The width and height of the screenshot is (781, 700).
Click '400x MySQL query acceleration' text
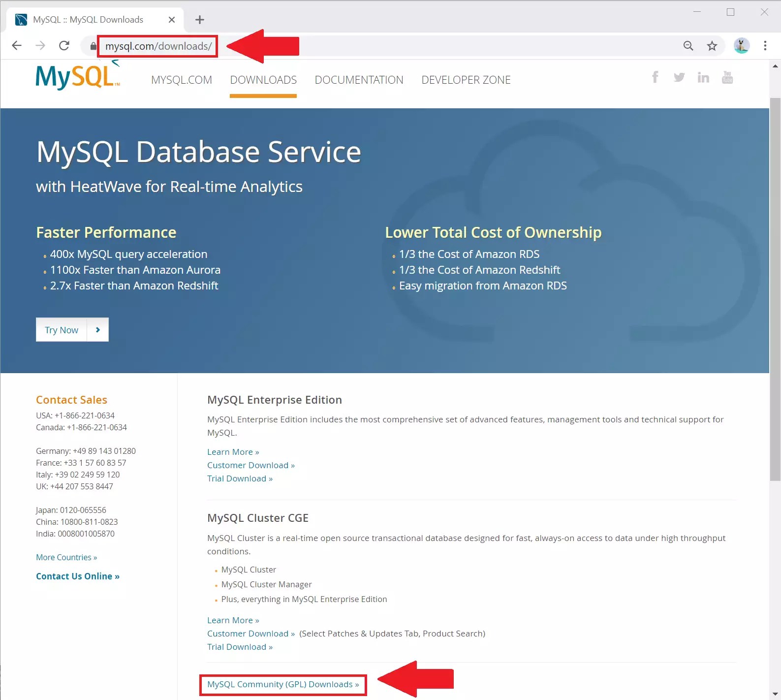coord(128,254)
